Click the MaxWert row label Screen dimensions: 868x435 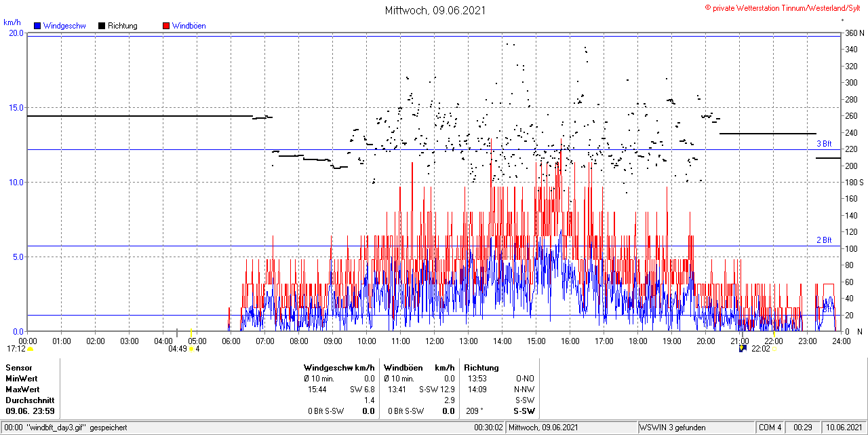click(22, 390)
